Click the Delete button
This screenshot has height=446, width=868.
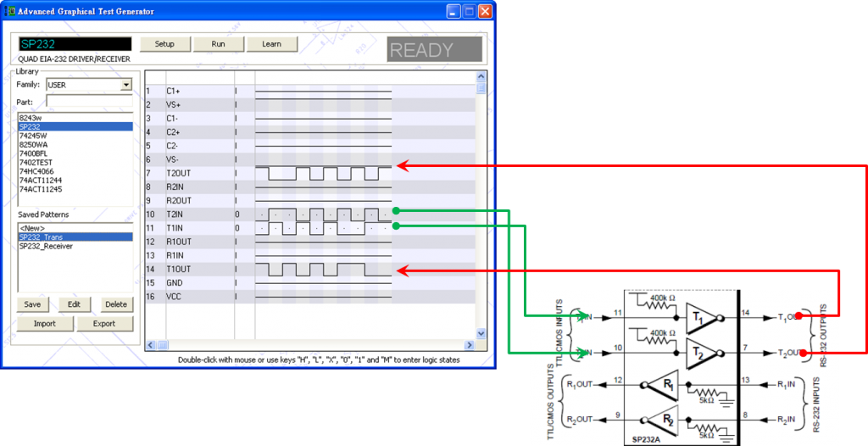click(x=117, y=304)
